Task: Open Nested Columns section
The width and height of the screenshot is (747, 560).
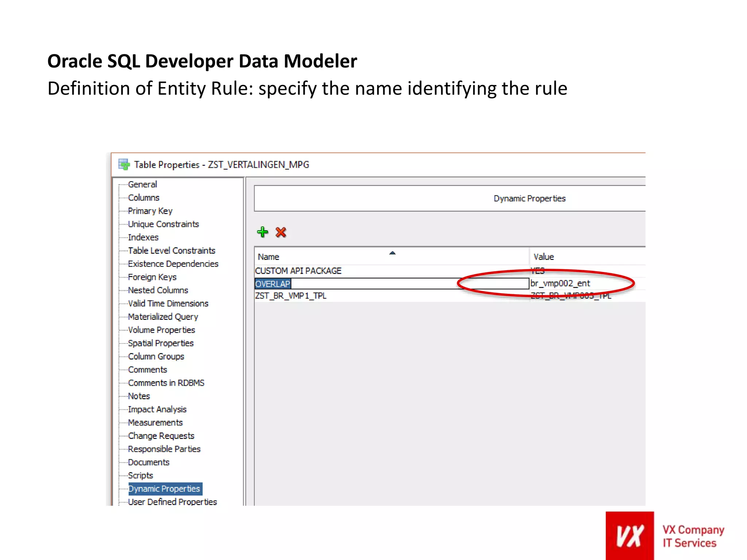Action: [158, 290]
